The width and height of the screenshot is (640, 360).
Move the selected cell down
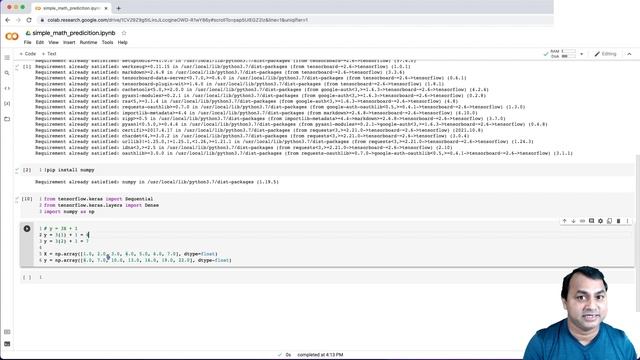573,221
